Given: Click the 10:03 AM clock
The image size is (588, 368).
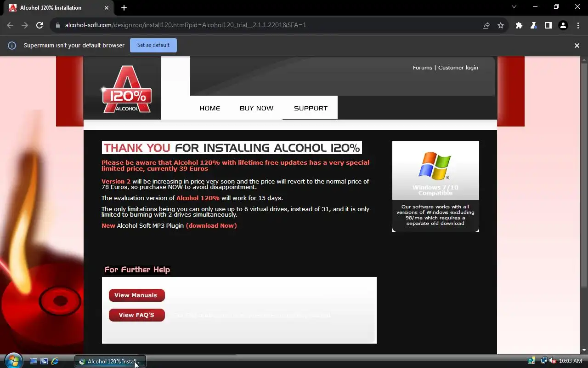Looking at the screenshot, I should [571, 361].
